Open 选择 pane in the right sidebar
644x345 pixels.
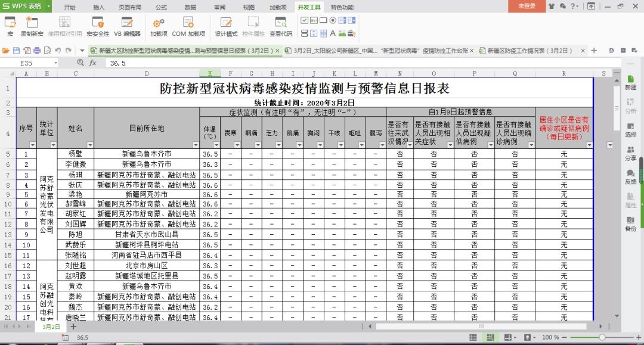tap(630, 130)
